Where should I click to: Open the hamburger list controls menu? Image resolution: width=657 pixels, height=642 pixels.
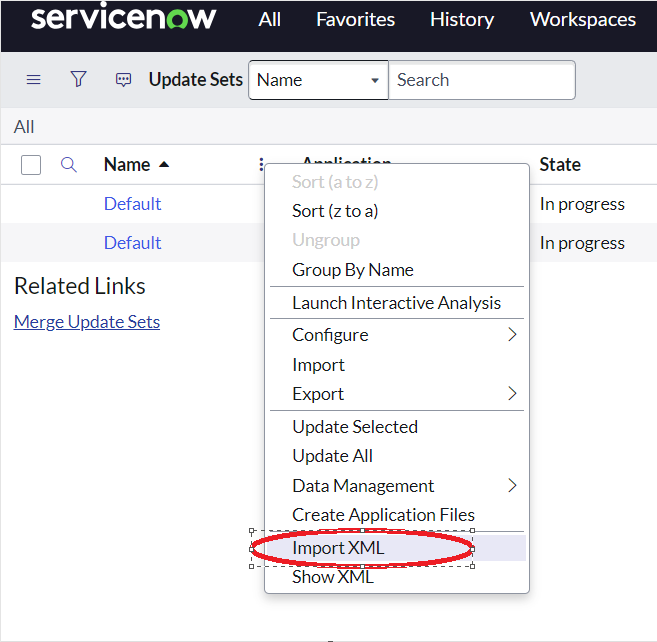point(33,80)
